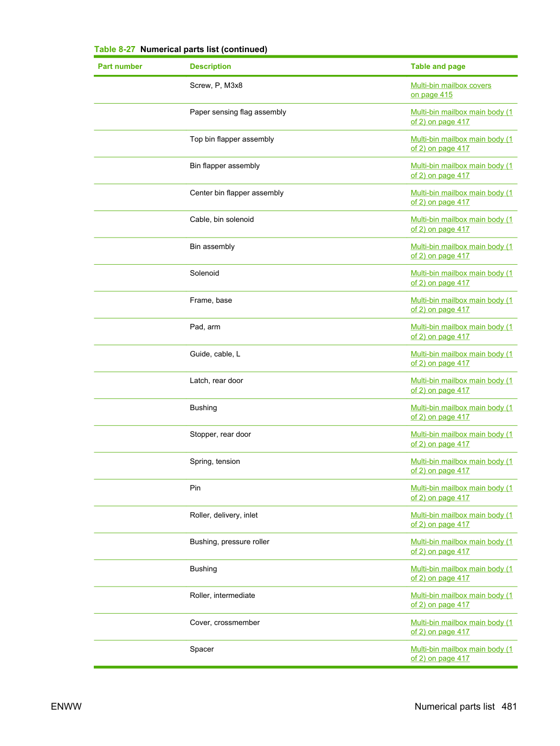The height and width of the screenshot is (746, 560).
Task: Click the link for Roller, delivery, inlet
Action: [461, 520]
